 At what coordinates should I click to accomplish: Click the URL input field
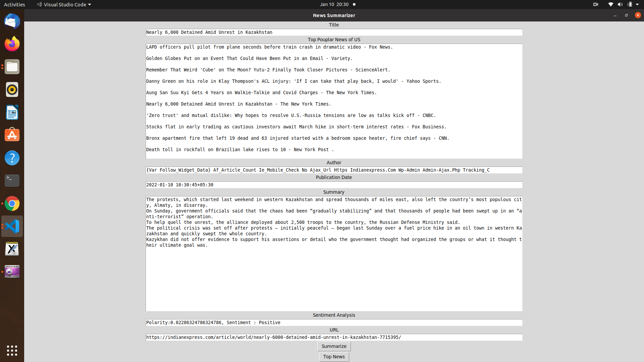pyautogui.click(x=334, y=337)
